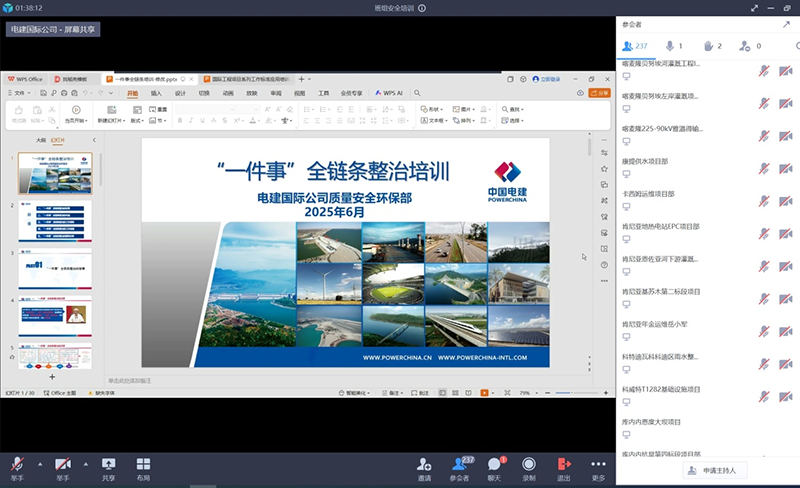
Task: Show participants with raised hands filter
Action: pyautogui.click(x=711, y=45)
